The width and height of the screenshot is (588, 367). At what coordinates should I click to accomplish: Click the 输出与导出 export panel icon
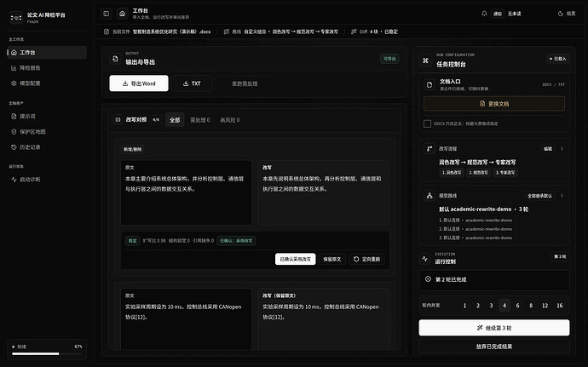pos(115,59)
